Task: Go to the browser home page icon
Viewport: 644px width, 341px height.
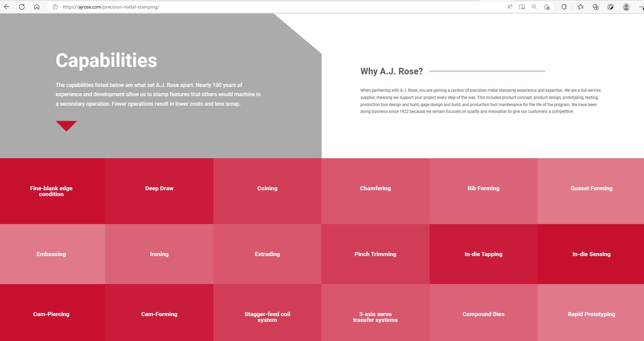Action: [x=37, y=7]
